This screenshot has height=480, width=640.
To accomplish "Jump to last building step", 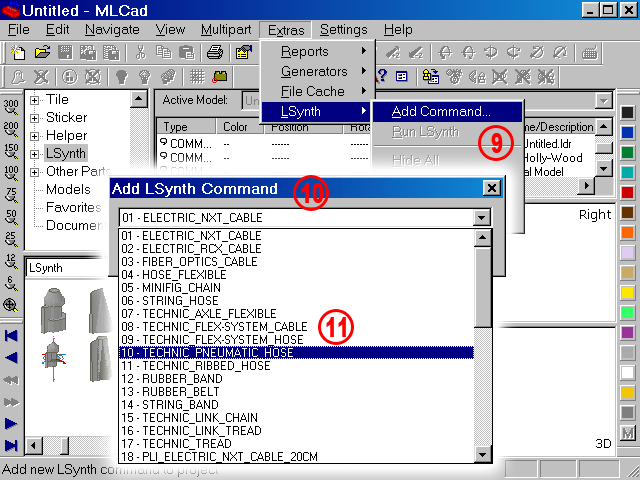I will pyautogui.click(x=11, y=445).
